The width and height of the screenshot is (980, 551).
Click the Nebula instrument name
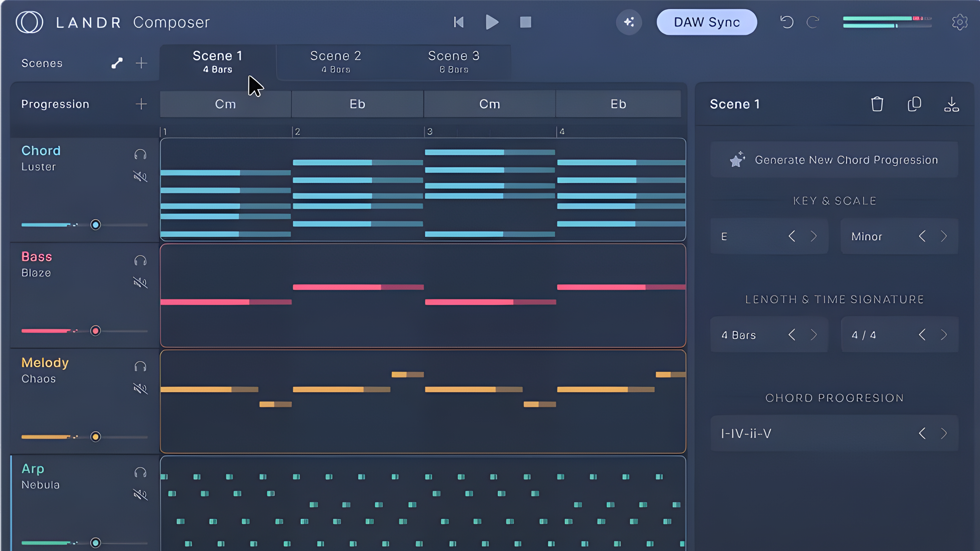pyautogui.click(x=40, y=485)
